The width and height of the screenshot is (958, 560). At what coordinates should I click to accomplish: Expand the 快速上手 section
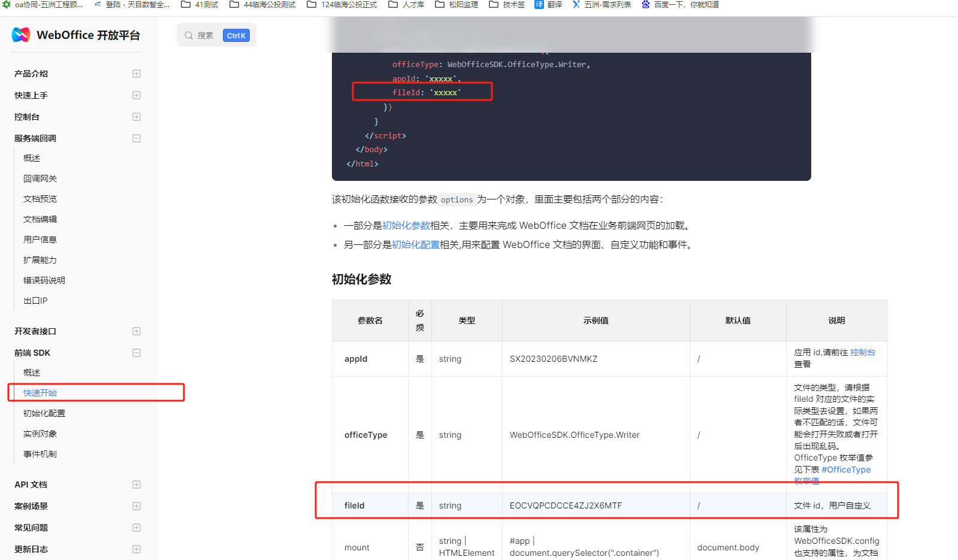point(137,95)
